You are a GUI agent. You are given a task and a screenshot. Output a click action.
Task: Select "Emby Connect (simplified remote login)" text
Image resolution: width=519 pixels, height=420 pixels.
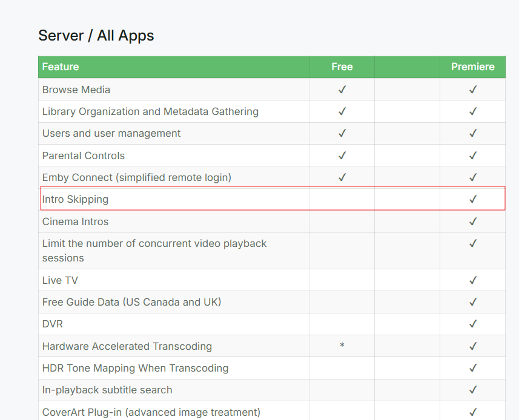137,177
